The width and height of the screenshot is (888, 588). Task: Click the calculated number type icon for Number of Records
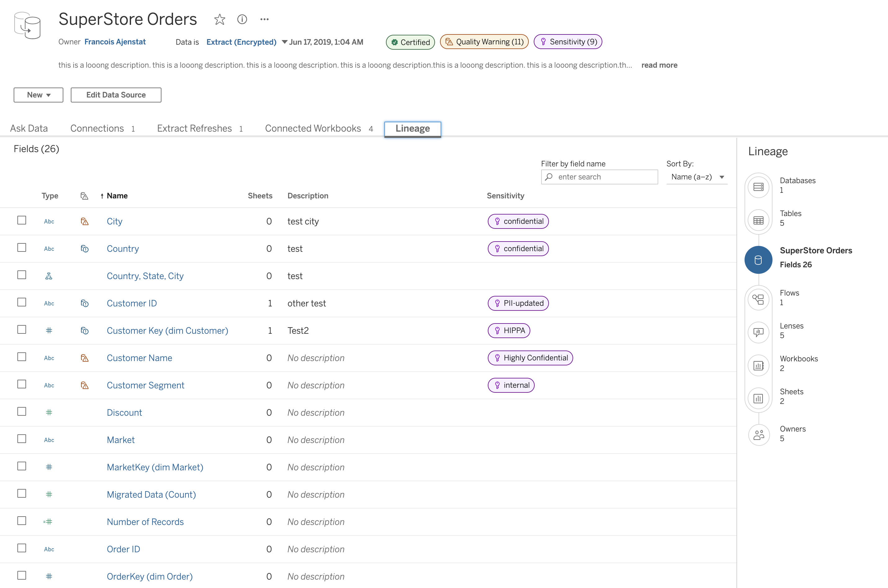point(48,522)
